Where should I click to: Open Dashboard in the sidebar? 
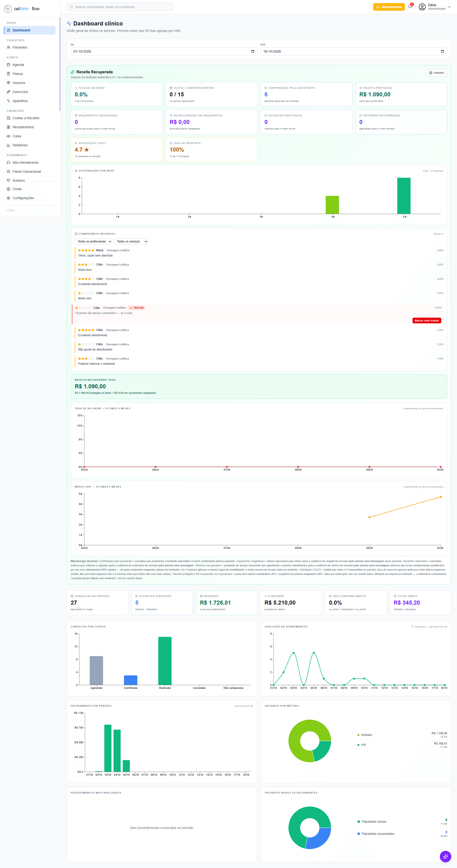30,30
